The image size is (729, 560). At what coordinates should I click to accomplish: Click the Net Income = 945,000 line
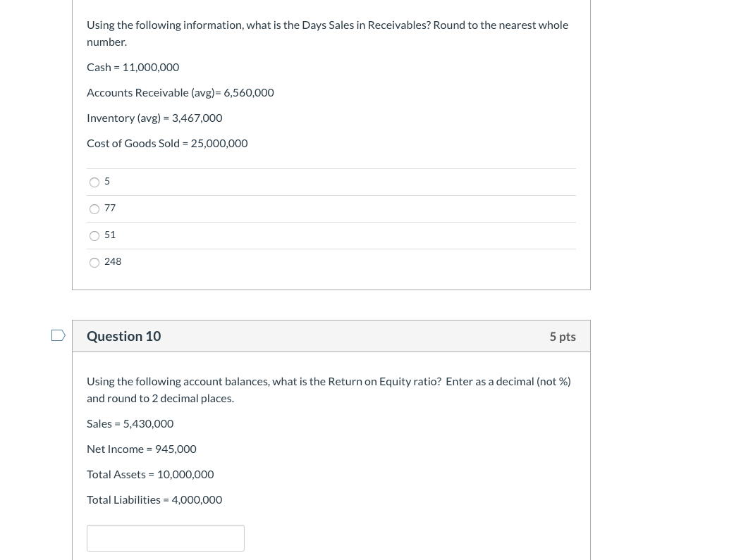[x=141, y=448]
